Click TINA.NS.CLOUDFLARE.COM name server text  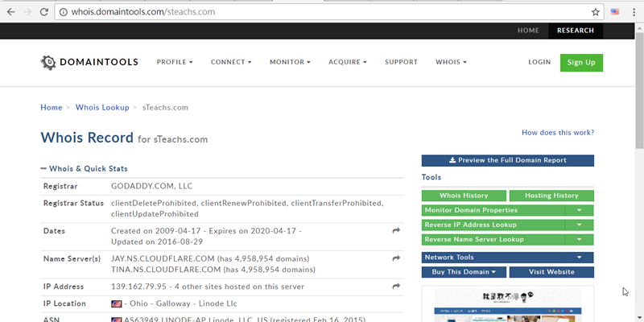coord(166,270)
